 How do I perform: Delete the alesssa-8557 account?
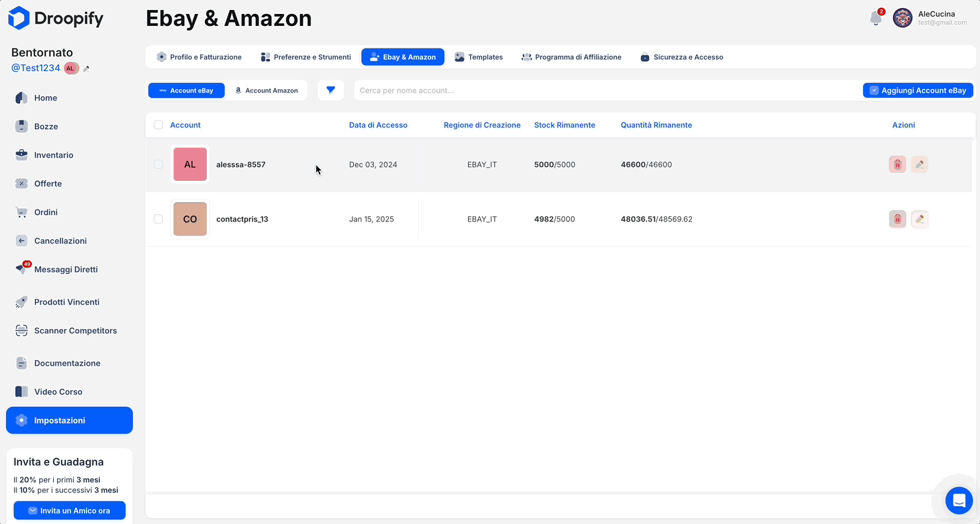898,164
